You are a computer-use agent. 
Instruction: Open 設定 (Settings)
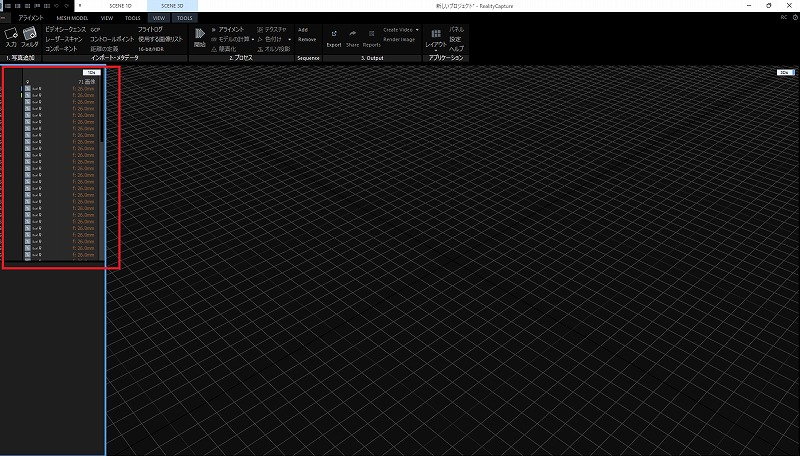click(x=455, y=39)
